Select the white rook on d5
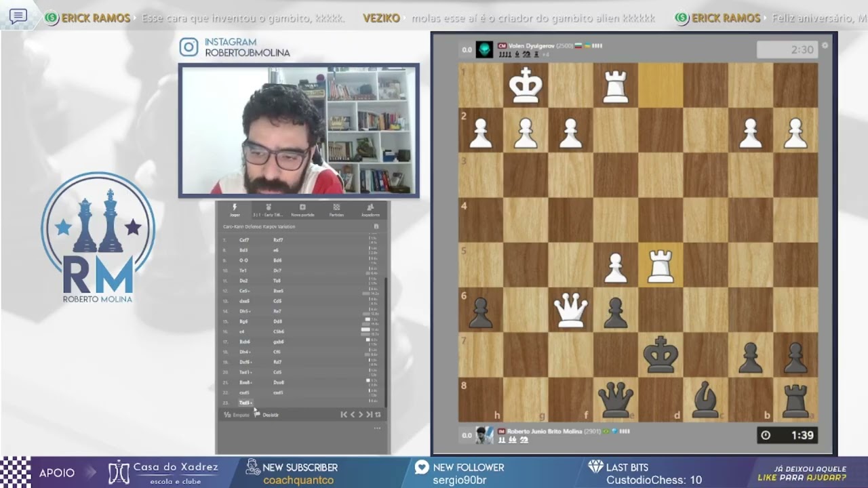868x488 pixels. (660, 266)
